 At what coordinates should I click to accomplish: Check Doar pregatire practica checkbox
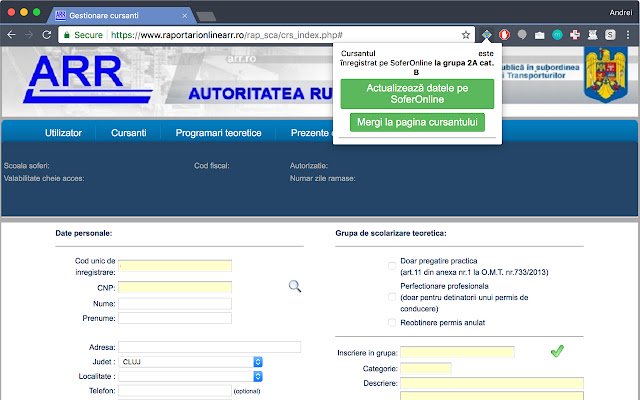click(x=392, y=266)
